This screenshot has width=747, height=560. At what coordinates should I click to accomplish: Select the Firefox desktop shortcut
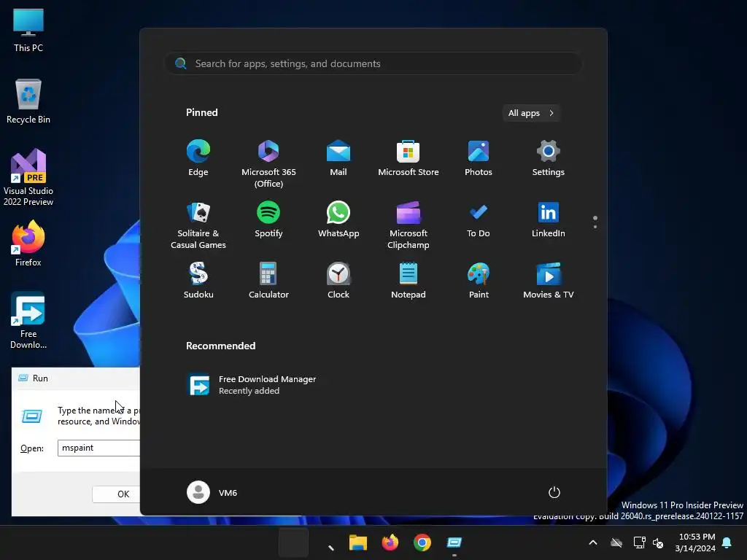click(x=28, y=244)
